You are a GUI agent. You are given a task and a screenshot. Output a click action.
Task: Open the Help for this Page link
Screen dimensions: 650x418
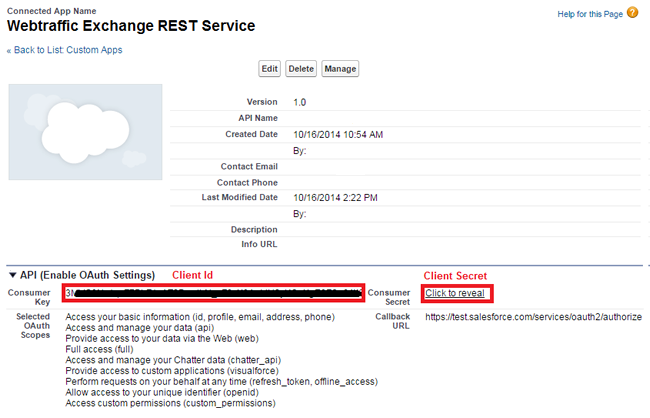pyautogui.click(x=590, y=14)
